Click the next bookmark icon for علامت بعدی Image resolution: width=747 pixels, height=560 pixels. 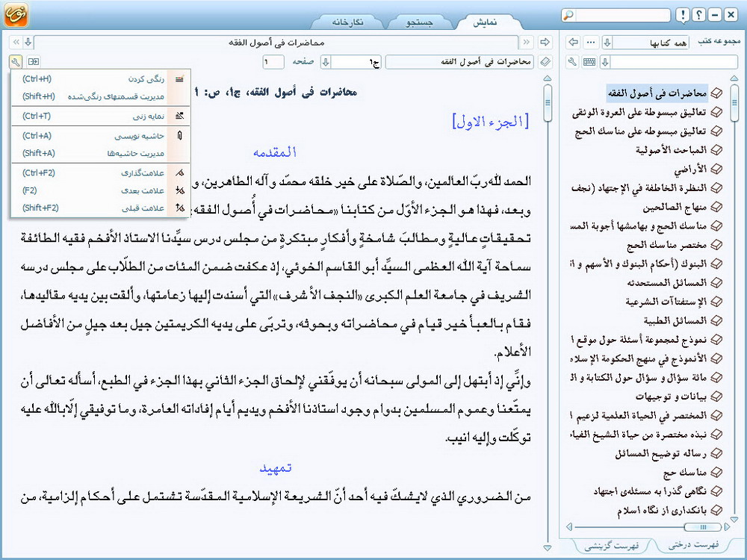179,190
